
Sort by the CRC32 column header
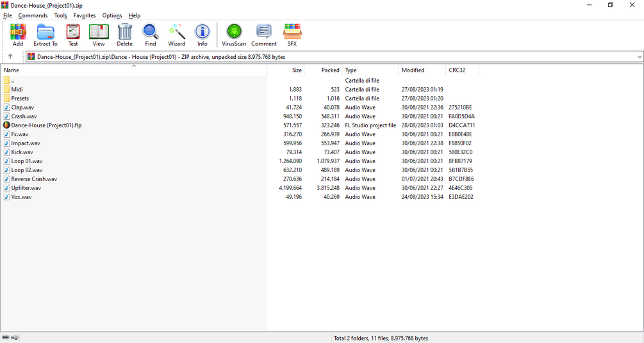pos(462,70)
